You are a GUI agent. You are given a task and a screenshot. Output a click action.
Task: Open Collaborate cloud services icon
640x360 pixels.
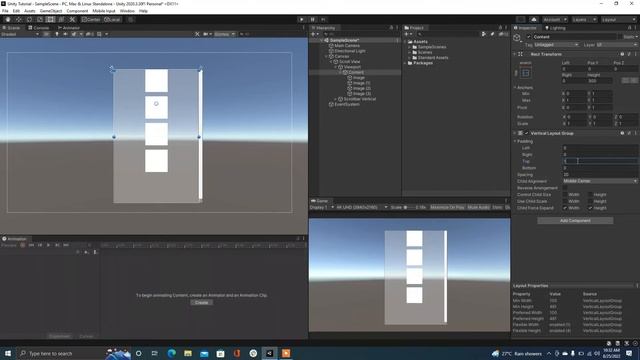[x=533, y=19]
